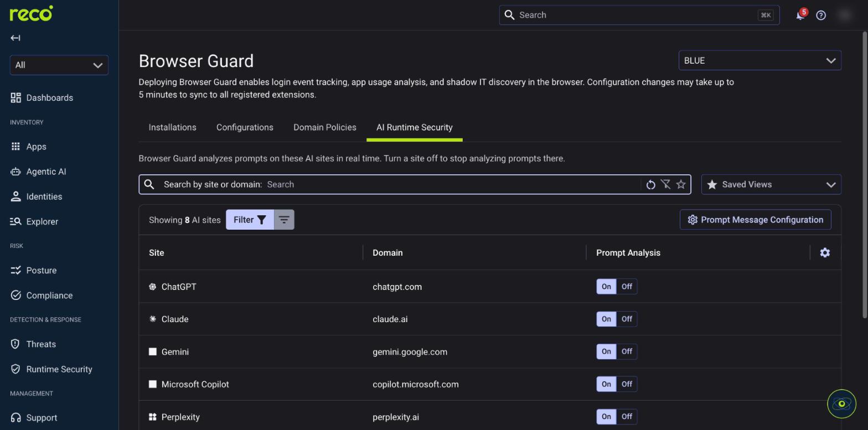Open the floating assistant orb icon
Viewport: 868px width, 430px height.
[841, 404]
